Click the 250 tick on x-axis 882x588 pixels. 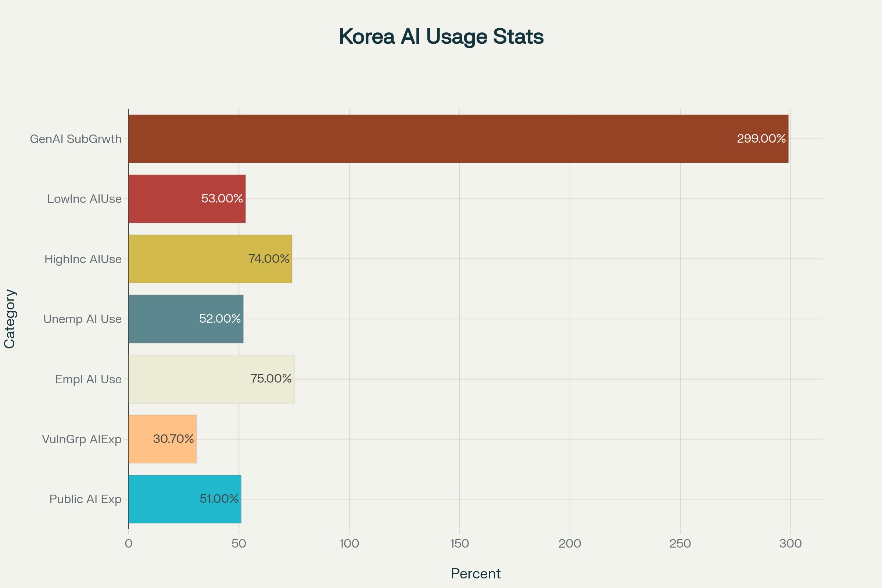coord(680,544)
